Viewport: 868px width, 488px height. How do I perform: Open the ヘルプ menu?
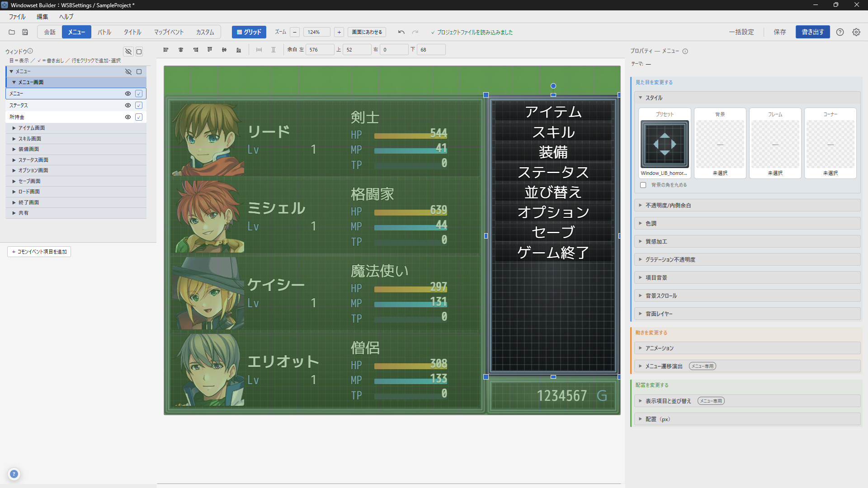coord(66,17)
